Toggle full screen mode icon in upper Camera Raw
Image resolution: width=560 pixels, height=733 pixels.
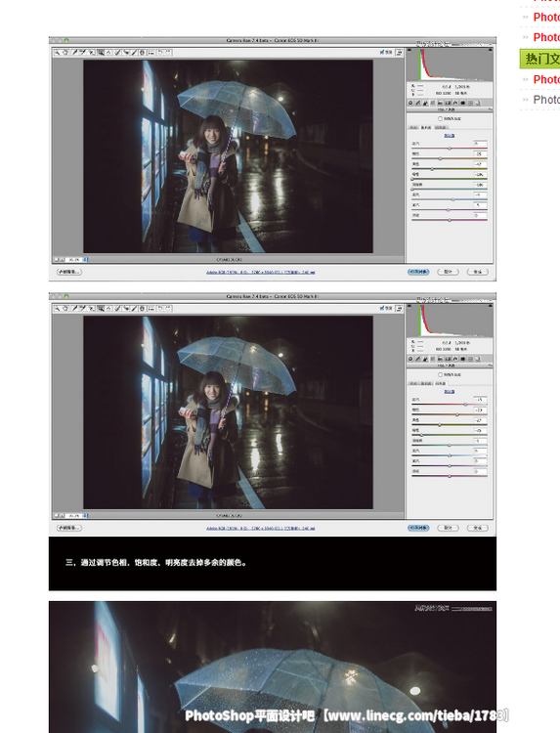(x=399, y=53)
